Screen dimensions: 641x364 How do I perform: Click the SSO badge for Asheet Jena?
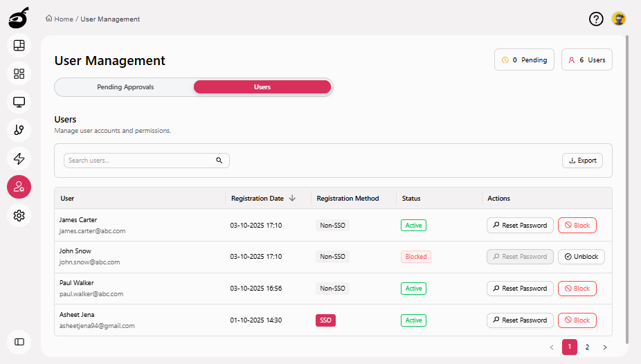(x=325, y=320)
